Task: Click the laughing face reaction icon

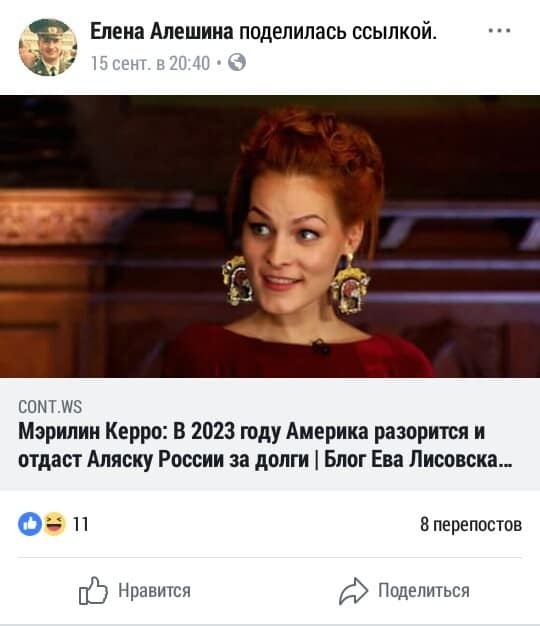Action: (x=55, y=524)
